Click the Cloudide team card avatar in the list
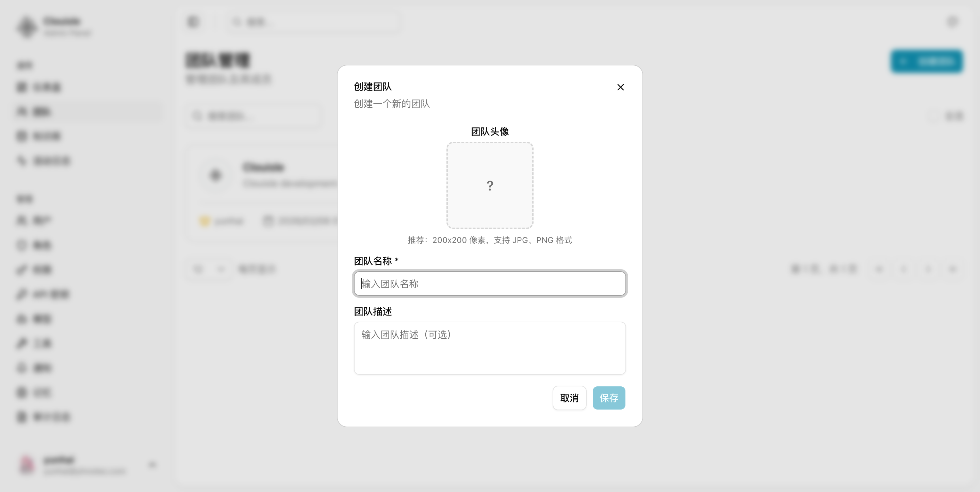This screenshot has height=492, width=980. point(216,175)
